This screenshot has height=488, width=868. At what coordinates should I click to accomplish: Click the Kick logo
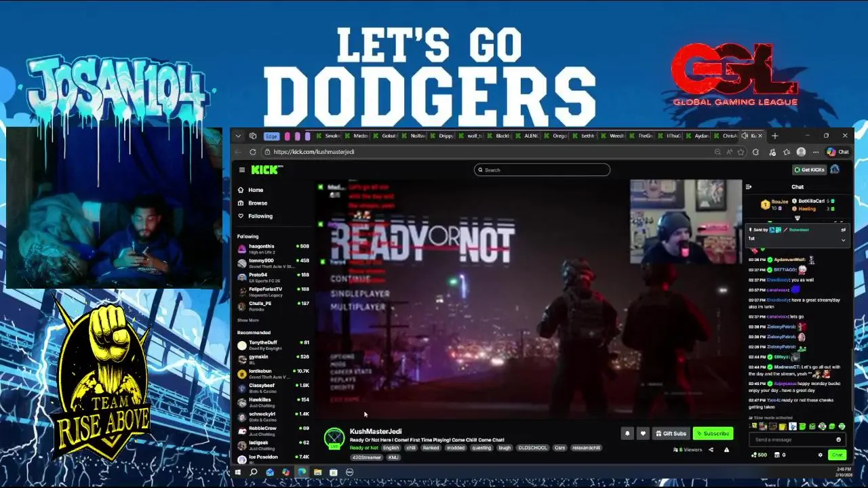click(x=267, y=169)
